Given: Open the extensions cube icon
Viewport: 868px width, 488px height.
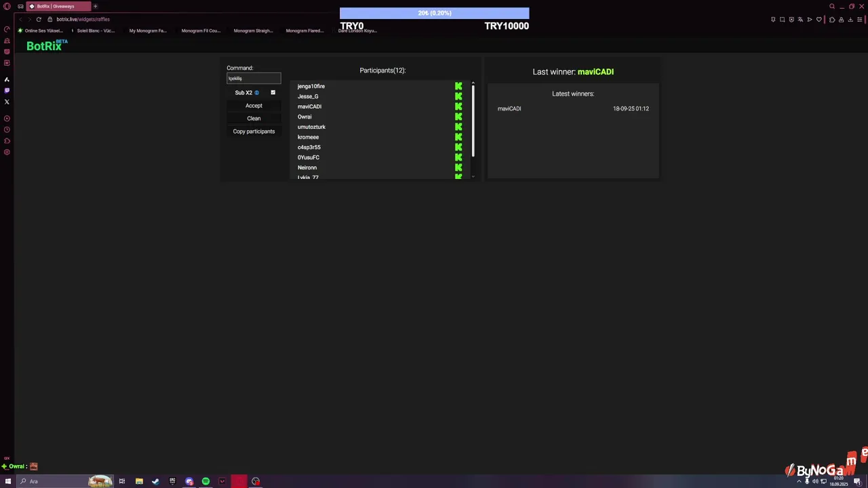Looking at the screenshot, I should (832, 19).
